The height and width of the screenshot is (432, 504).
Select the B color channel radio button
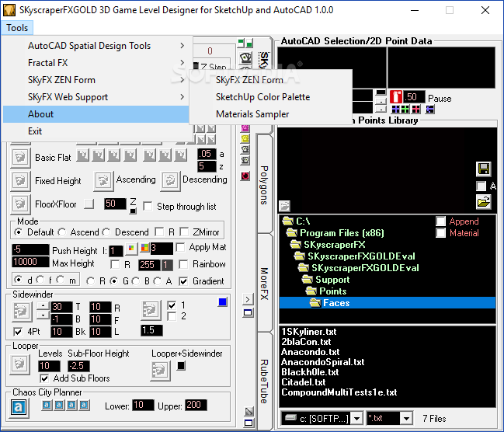coord(136,281)
